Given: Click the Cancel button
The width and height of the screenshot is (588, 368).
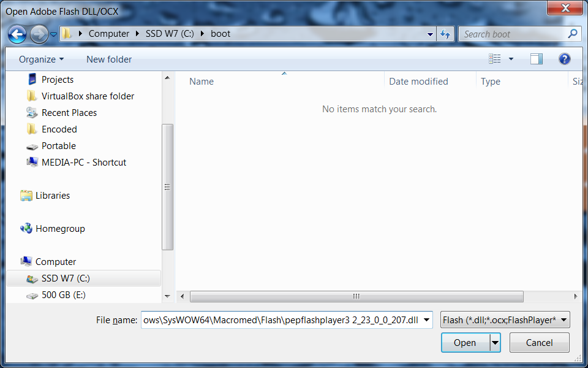Looking at the screenshot, I should (x=539, y=342).
